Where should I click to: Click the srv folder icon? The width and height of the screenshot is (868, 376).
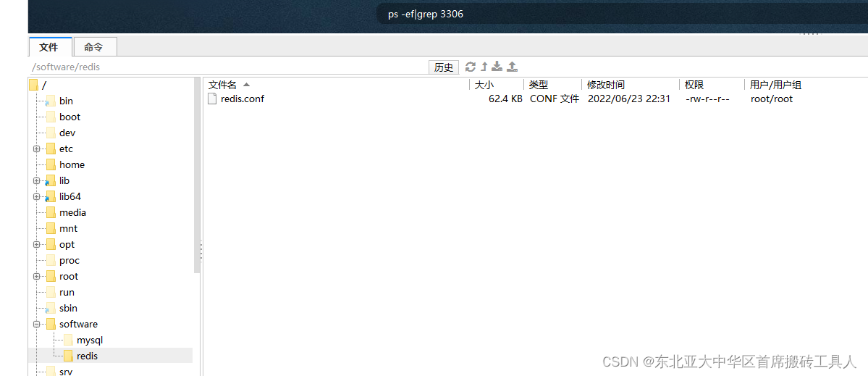pos(51,371)
